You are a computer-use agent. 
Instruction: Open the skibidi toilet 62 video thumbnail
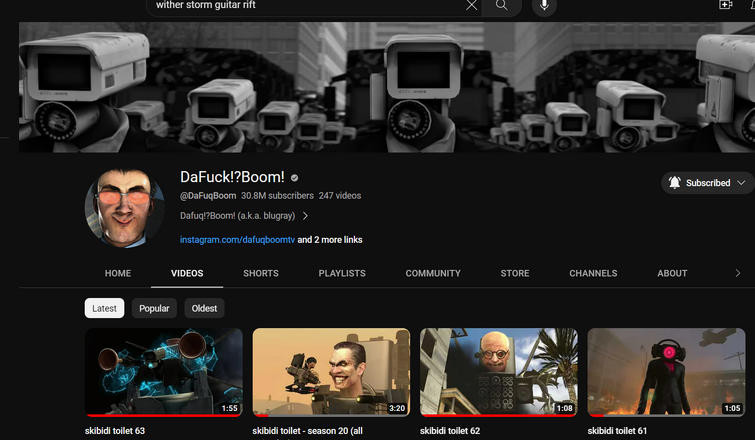tap(499, 372)
